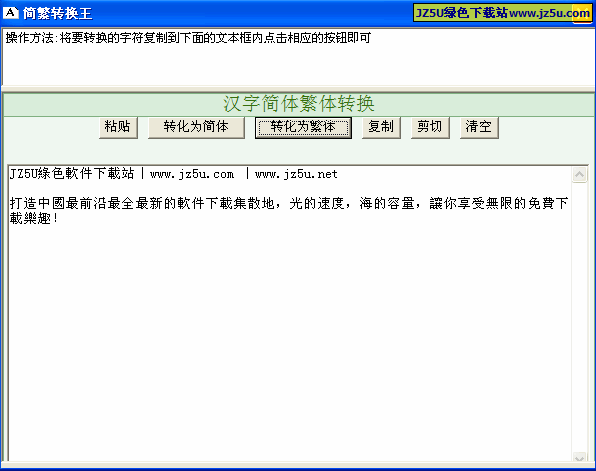Viewport: 596px width, 471px height.
Task: Click the scrollbar down arrow
Action: point(579,457)
